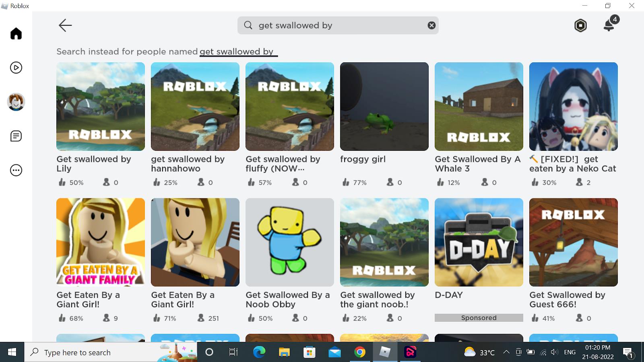Image resolution: width=644 pixels, height=362 pixels.
Task: Follow 'get swallowed by' people search link
Action: (x=237, y=51)
